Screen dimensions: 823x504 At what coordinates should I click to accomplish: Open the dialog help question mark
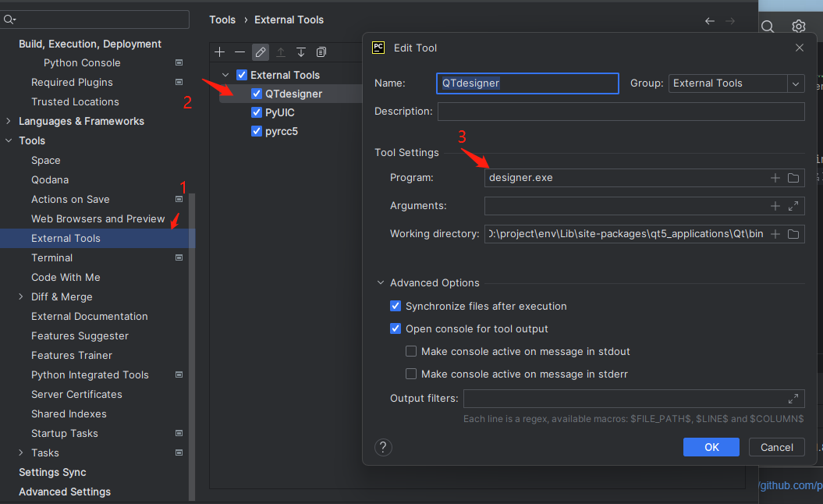(383, 447)
